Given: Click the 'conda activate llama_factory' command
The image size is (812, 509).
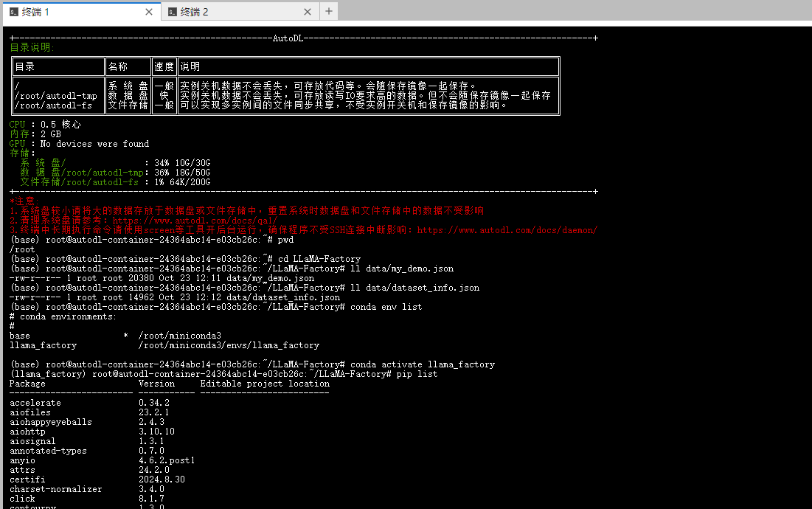Looking at the screenshot, I should click(x=422, y=364).
